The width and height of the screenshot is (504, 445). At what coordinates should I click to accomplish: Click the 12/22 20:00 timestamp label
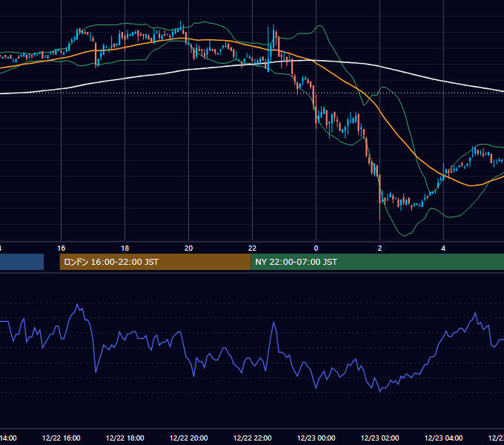[189, 438]
